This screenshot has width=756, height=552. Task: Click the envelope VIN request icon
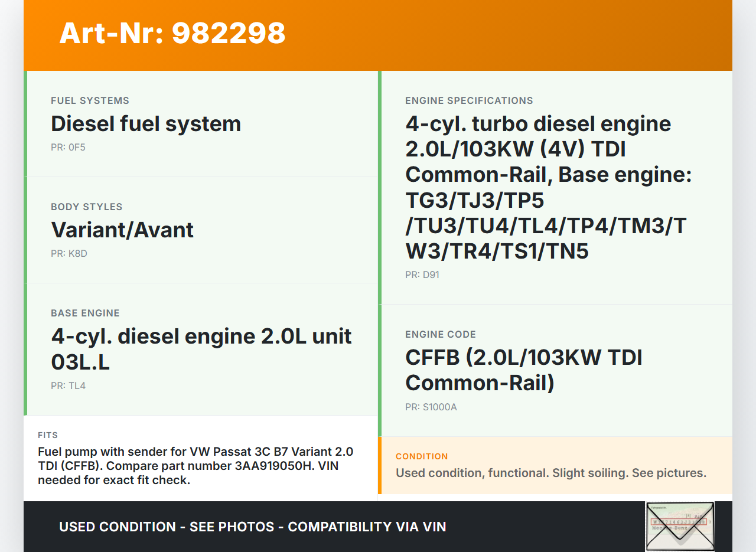(680, 526)
